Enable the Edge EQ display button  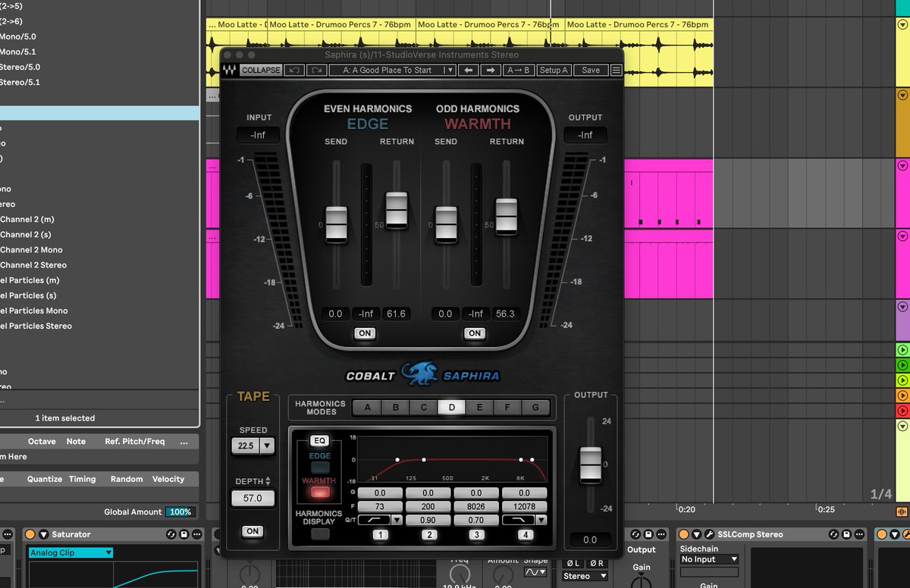(x=320, y=468)
